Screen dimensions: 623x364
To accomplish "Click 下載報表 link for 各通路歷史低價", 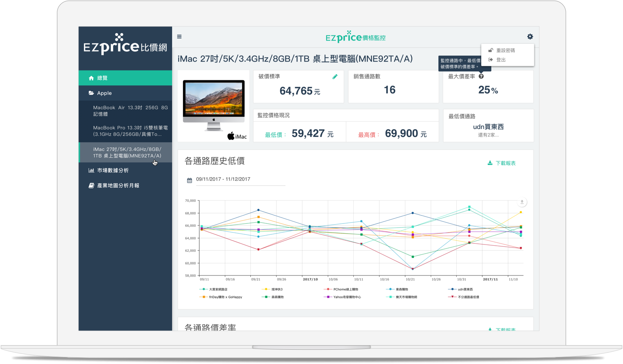I will pos(502,163).
